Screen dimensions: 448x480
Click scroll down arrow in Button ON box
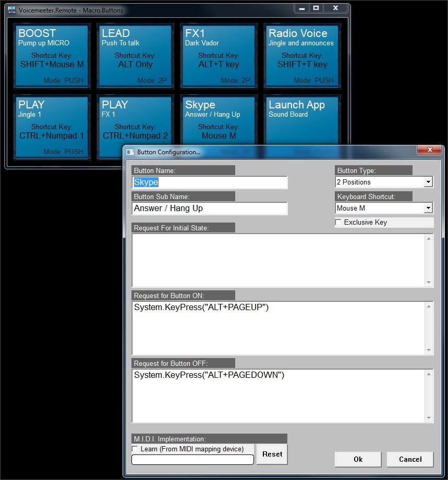coord(429,350)
